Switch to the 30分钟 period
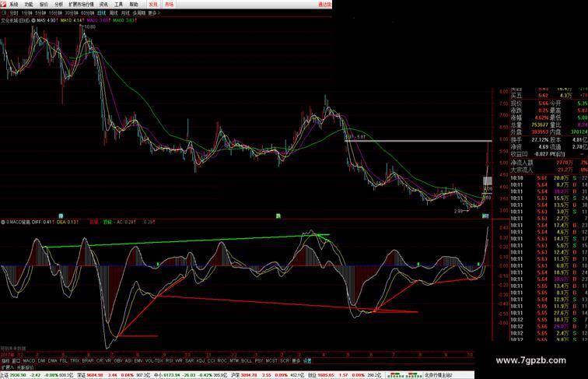This screenshot has width=588, height=379. (x=72, y=12)
